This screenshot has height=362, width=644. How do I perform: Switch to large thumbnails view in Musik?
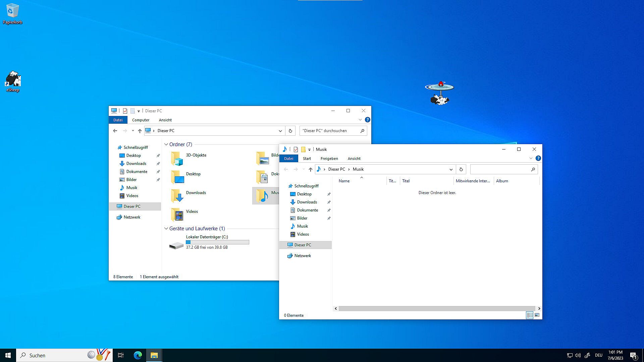pyautogui.click(x=537, y=315)
